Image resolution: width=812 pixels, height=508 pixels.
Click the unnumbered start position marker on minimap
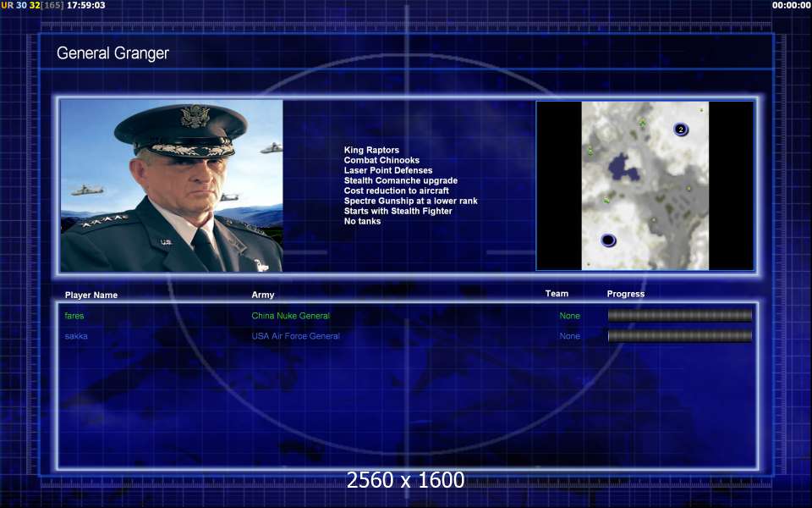pos(608,240)
